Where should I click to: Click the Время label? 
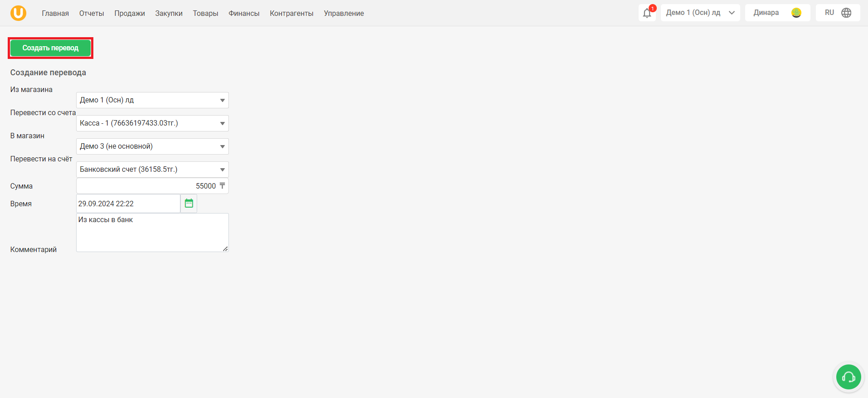click(x=21, y=204)
